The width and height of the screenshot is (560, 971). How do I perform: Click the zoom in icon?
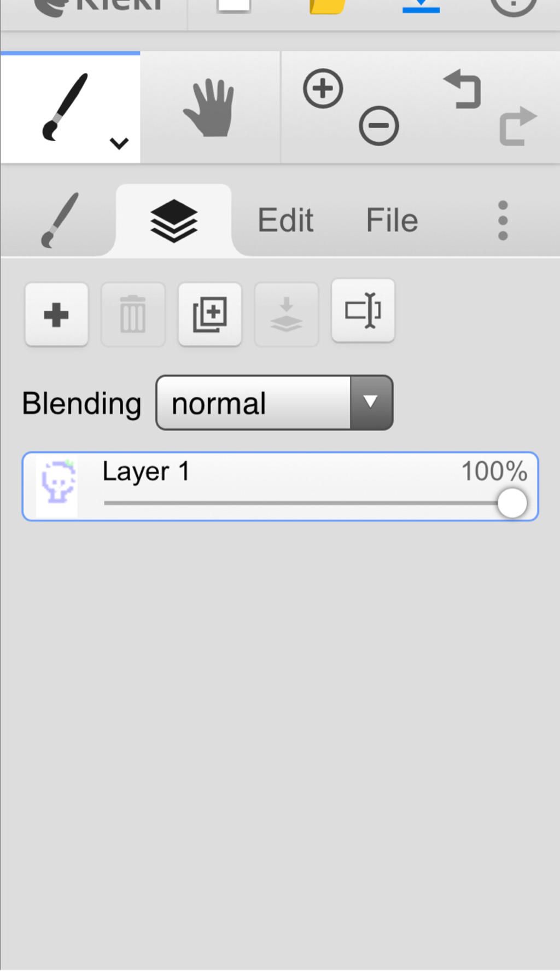coord(323,89)
